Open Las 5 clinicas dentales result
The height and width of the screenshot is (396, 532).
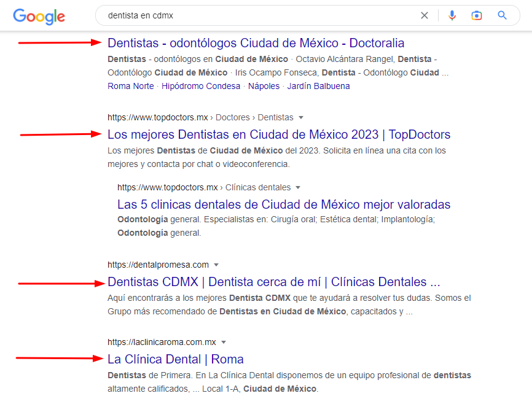click(284, 204)
